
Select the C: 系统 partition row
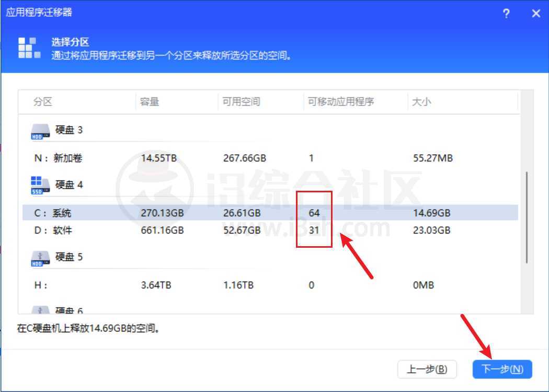pyautogui.click(x=270, y=213)
